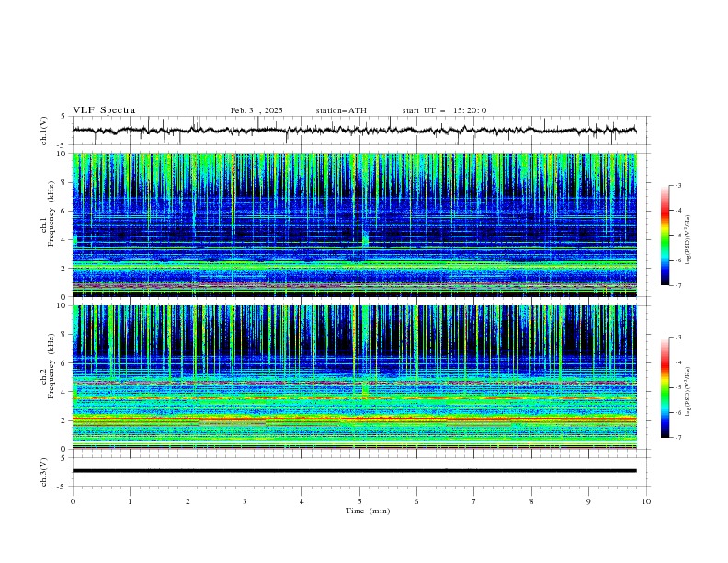Click time axis tick label "9"
This screenshot has width=728, height=563.
[x=588, y=501]
